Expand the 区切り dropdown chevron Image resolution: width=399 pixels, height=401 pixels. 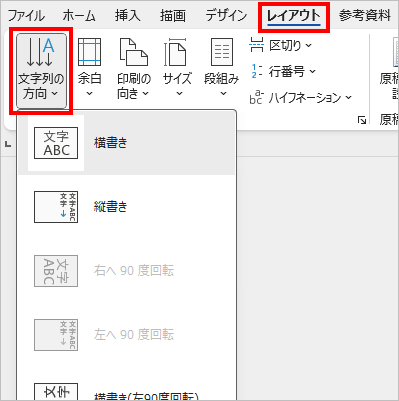[309, 45]
